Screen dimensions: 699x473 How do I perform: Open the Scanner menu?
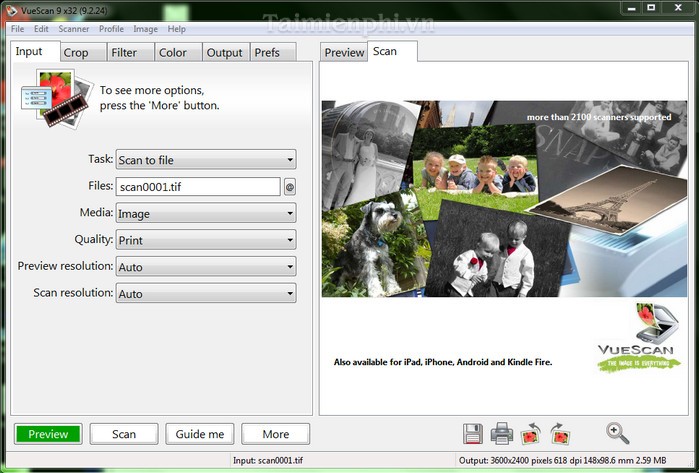[x=73, y=29]
